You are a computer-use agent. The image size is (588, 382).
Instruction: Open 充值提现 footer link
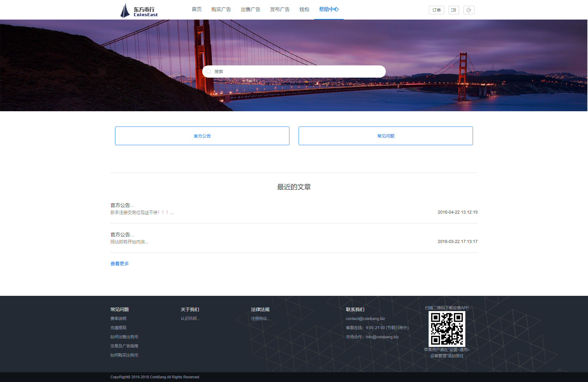tap(118, 328)
